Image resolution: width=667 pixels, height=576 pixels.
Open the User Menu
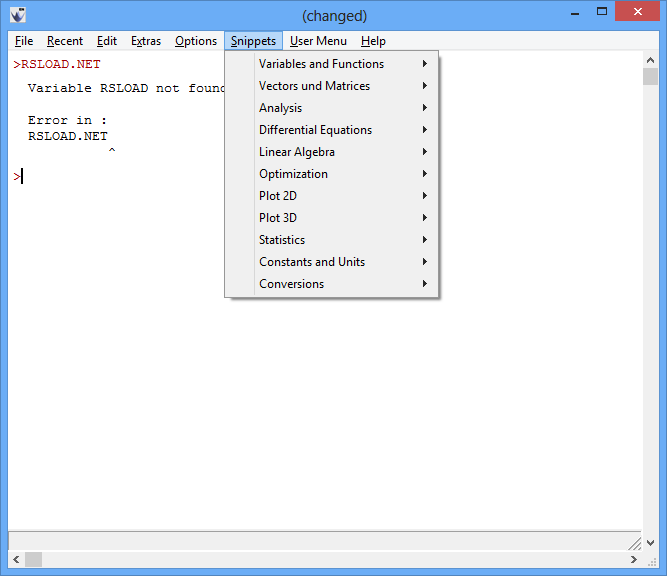[318, 41]
